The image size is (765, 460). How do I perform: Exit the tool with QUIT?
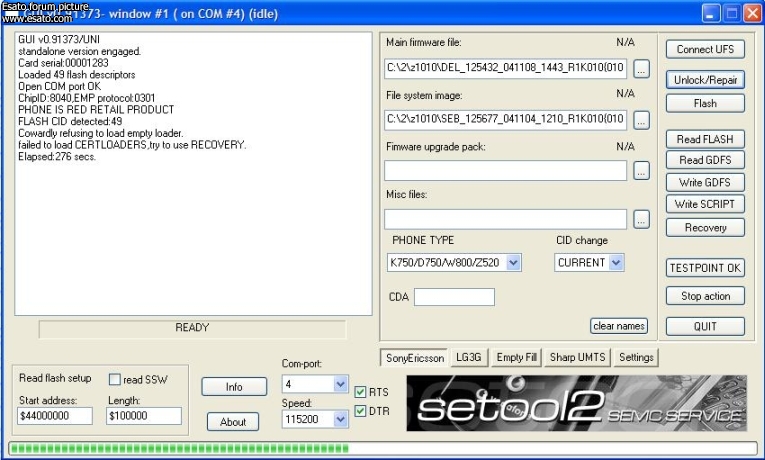point(705,326)
